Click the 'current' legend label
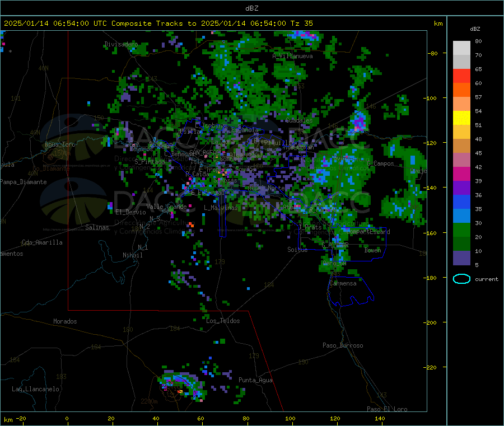The width and height of the screenshot is (504, 426). pyautogui.click(x=487, y=279)
